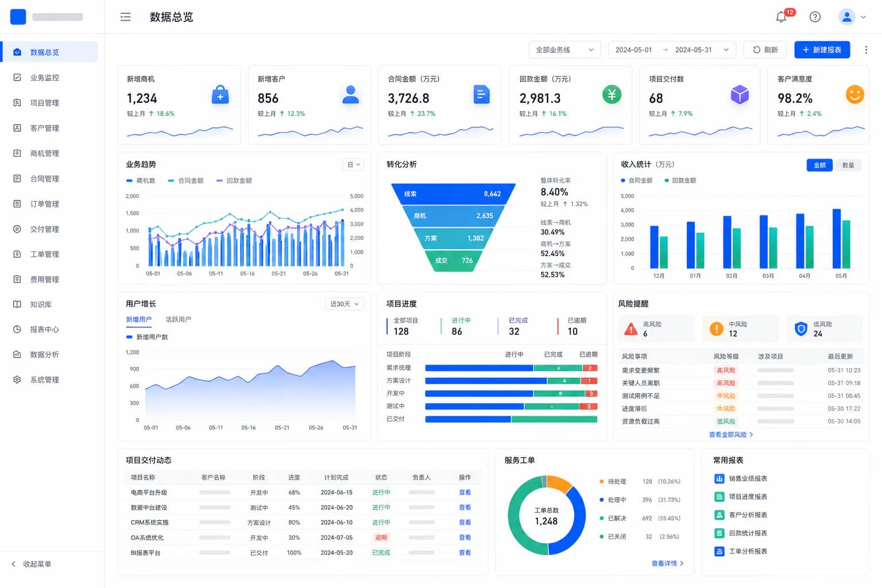Toggle the hamburger menu icon

(x=125, y=17)
